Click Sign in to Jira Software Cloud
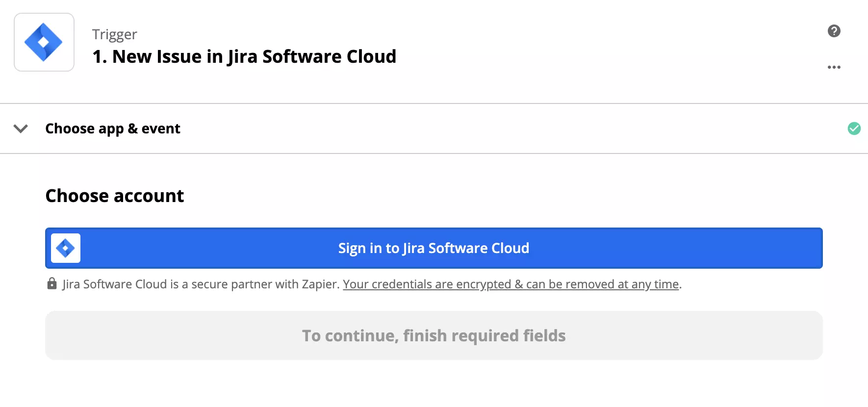The image size is (868, 407). click(x=433, y=248)
